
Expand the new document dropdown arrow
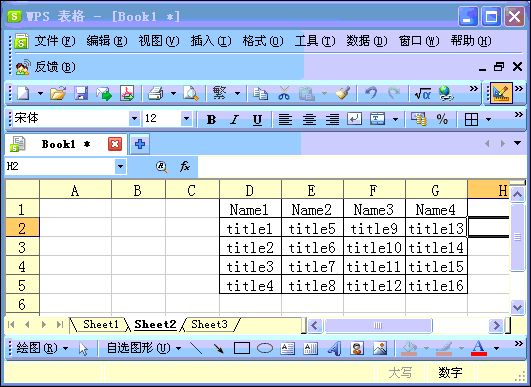[x=40, y=93]
